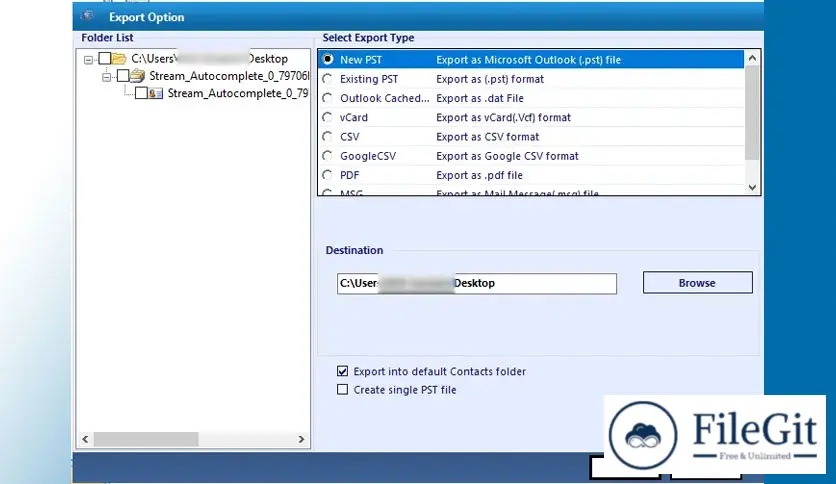This screenshot has height=484, width=836.
Task: Pick the vCard export radio button
Action: 327,117
